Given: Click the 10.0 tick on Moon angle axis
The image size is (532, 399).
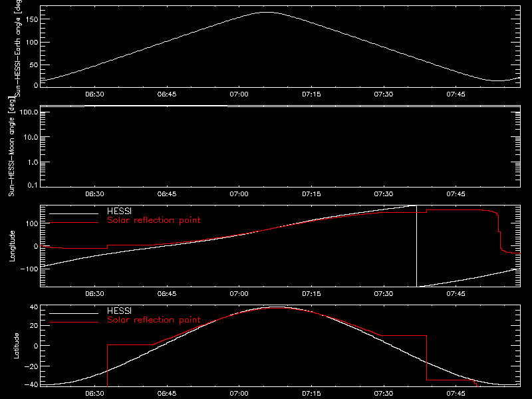Looking at the screenshot, I should click(31, 138).
